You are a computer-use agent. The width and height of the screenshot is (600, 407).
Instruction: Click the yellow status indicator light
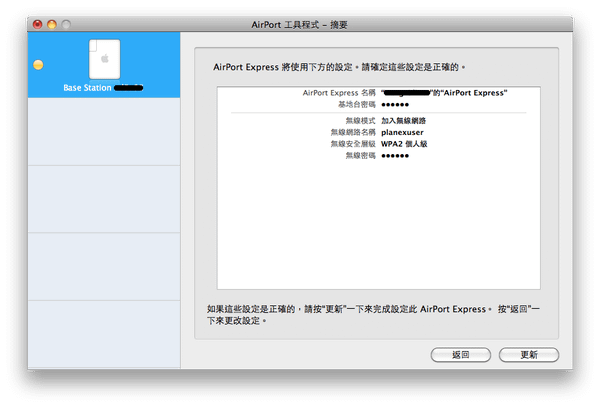38,65
